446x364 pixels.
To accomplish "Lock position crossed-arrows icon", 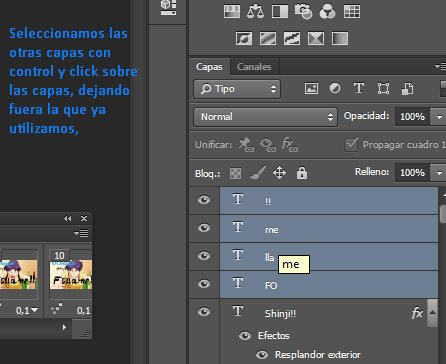I will coord(279,173).
